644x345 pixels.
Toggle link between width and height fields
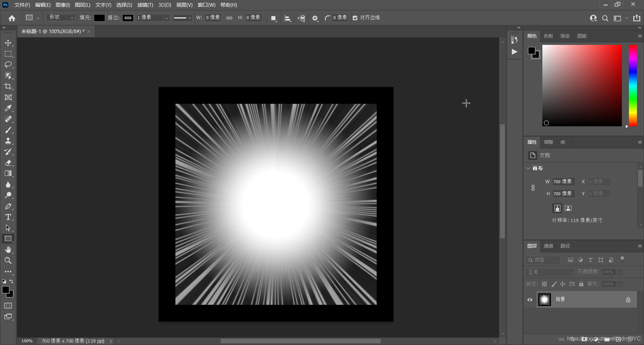coord(229,18)
